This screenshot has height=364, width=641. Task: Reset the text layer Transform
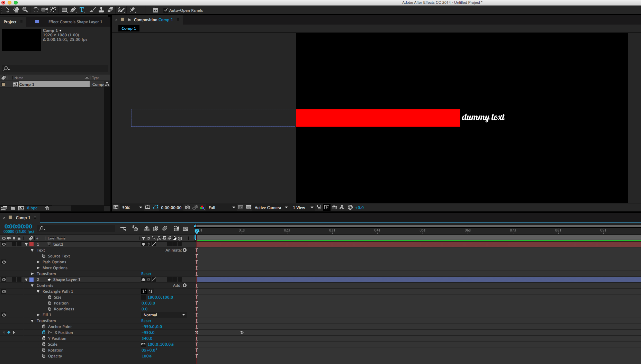(146, 273)
